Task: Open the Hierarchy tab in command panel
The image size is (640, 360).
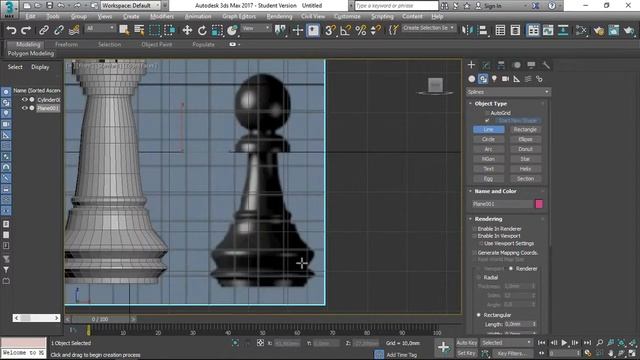Action: (501, 65)
